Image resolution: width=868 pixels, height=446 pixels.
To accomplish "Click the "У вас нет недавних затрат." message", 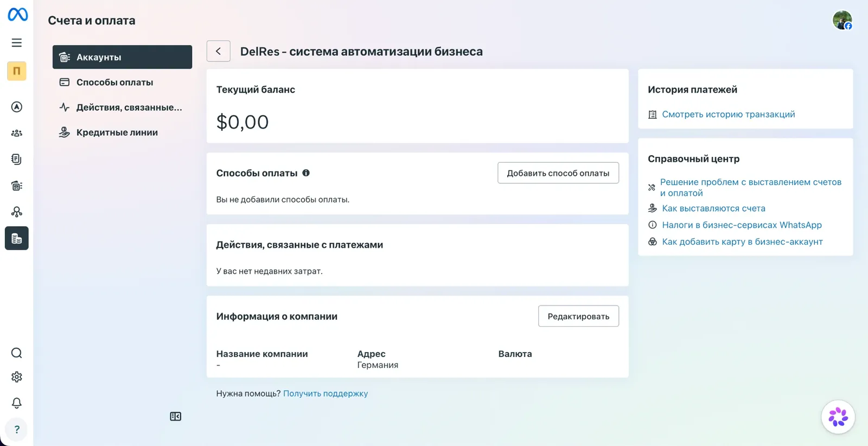I will coord(269,271).
